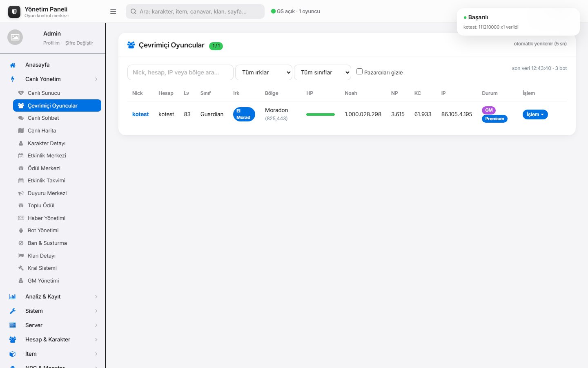Focus the global search field
This screenshot has height=368, width=588.
[195, 11]
